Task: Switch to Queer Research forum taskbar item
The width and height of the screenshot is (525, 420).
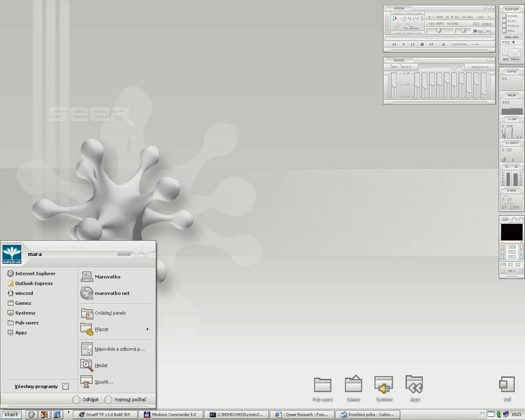Action: (x=302, y=415)
